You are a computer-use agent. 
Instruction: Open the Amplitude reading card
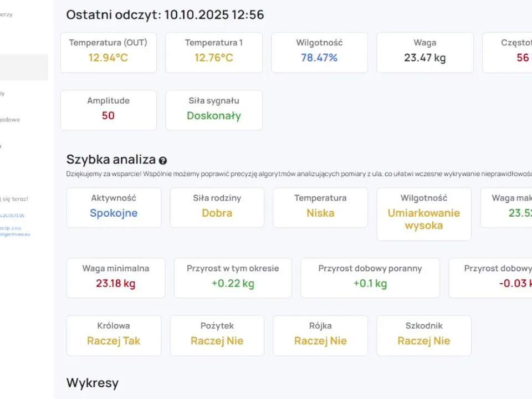109,110
